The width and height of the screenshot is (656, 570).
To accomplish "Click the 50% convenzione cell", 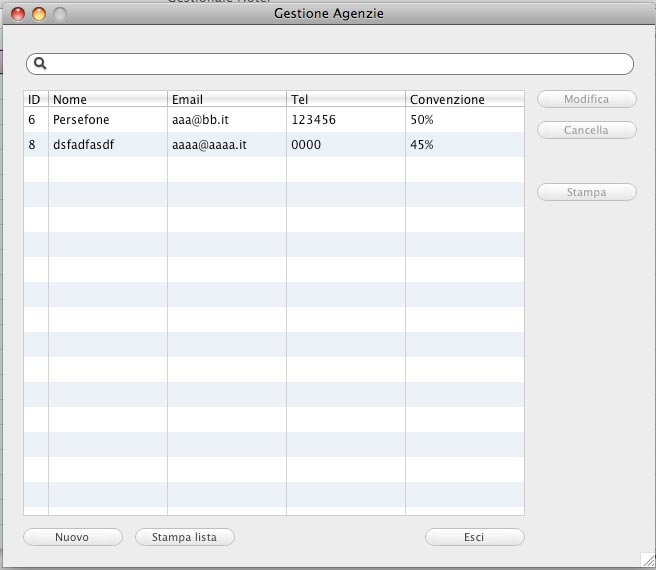I will [x=465, y=120].
